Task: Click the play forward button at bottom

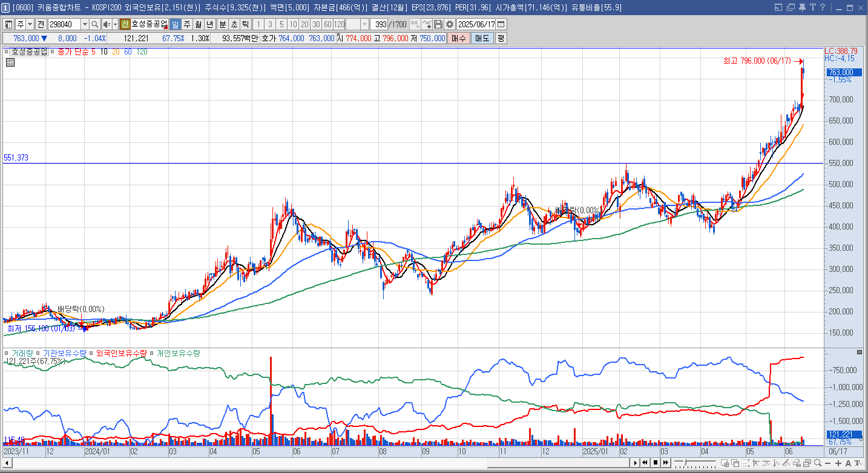Action: coord(636,463)
